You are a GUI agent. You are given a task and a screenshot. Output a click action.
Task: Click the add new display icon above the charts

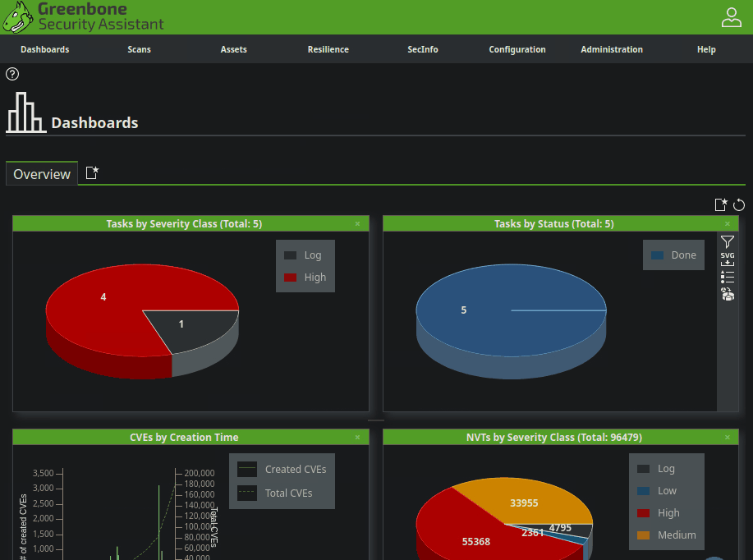coord(721,204)
